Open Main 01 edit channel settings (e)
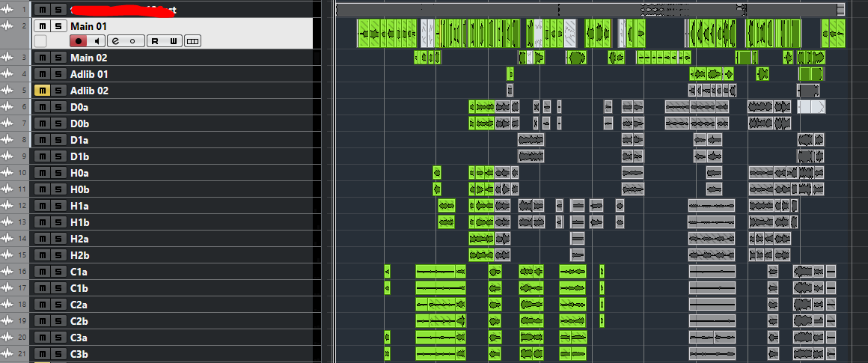Screen dimensions: 868x363 click(116, 41)
